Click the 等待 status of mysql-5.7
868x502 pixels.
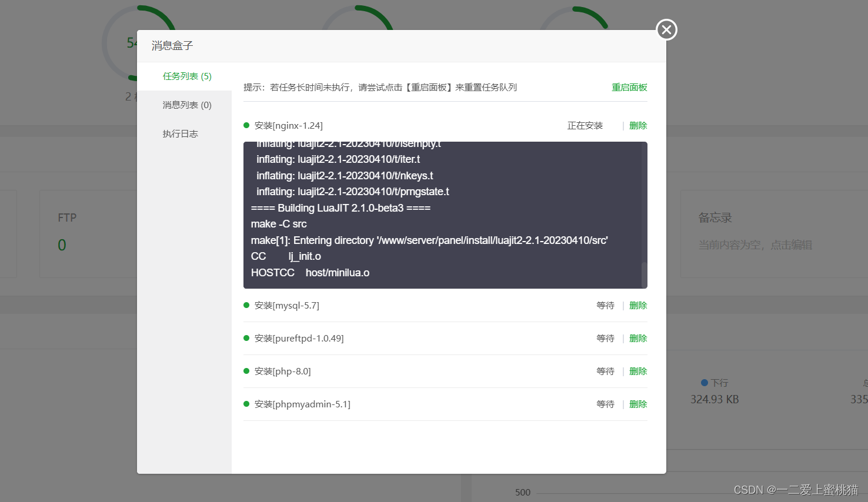point(605,306)
